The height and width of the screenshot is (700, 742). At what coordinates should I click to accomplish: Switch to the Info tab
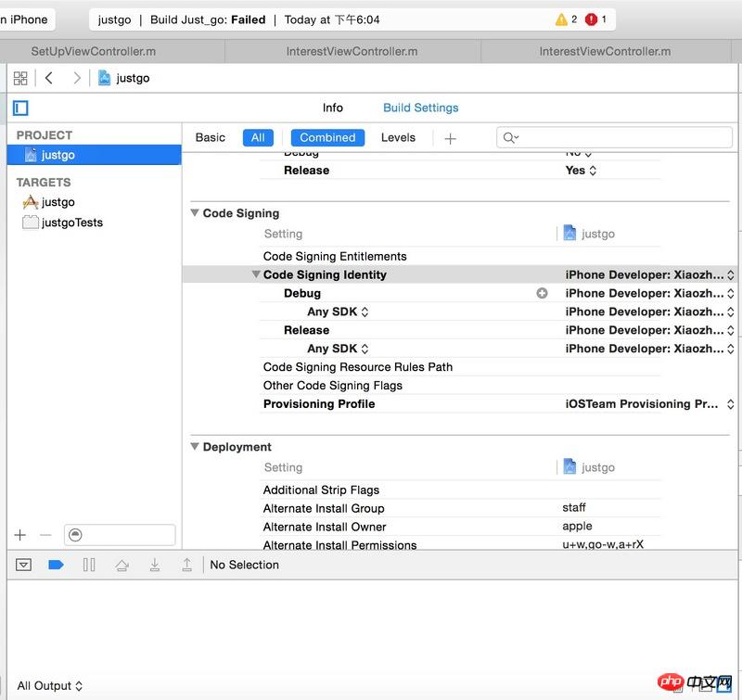pos(333,108)
